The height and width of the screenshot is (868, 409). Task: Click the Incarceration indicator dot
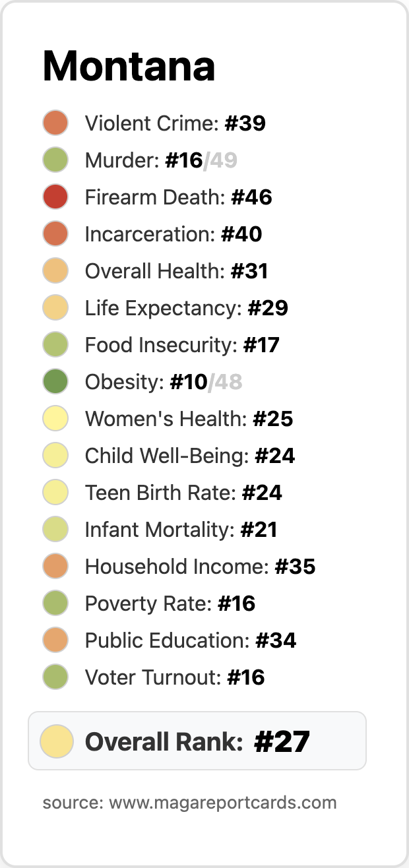point(56,234)
